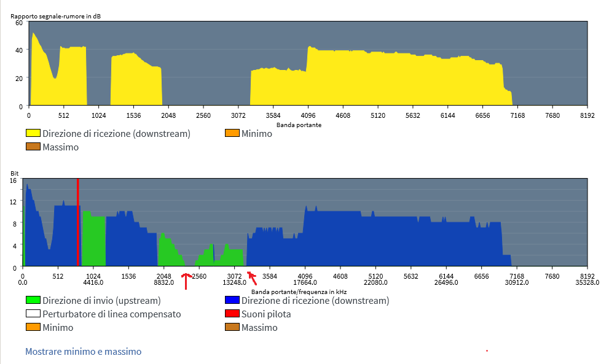Click 'Suoni pilota' legend text
The image size is (609, 364).
(x=266, y=314)
